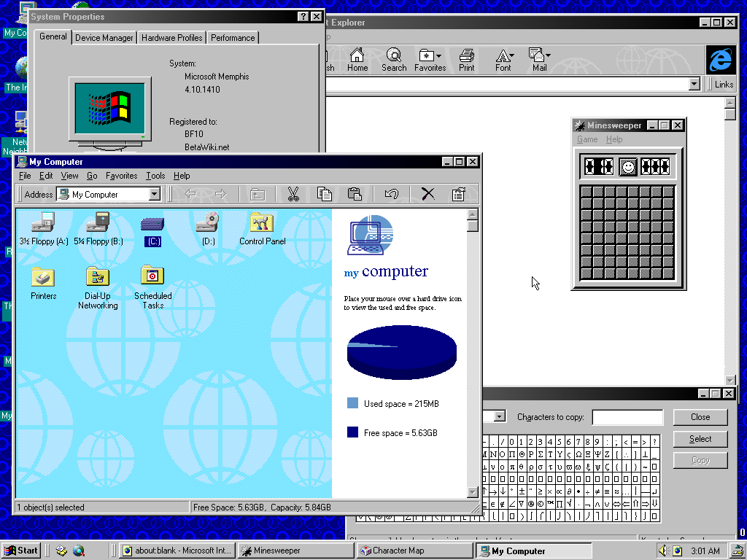Switch to Minesweeper taskbar button
This screenshot has width=747, height=560.
click(x=295, y=551)
